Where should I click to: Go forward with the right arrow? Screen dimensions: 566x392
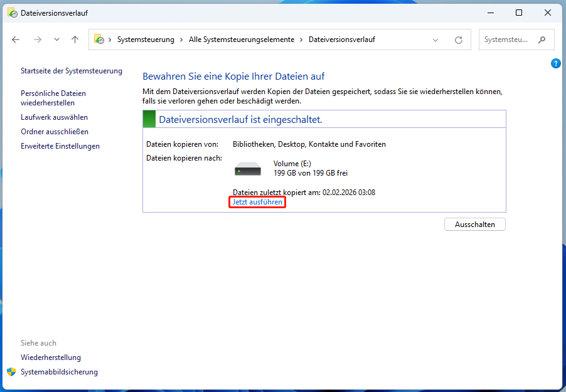click(38, 40)
